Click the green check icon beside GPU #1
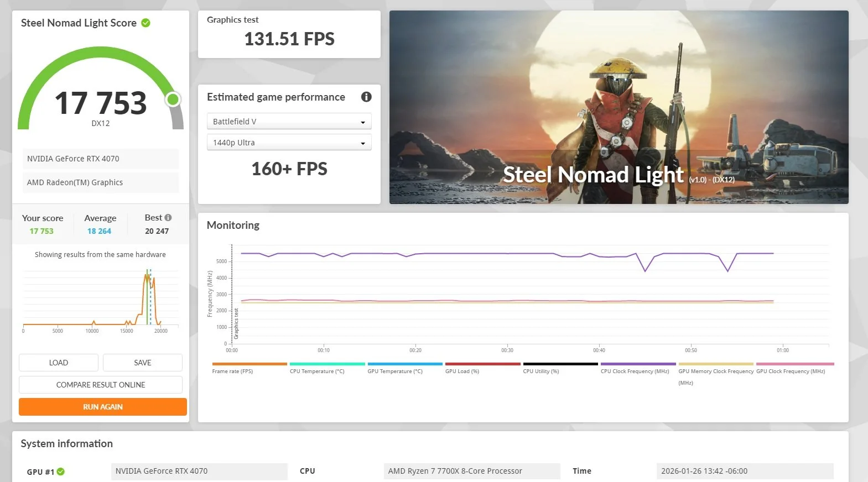Screen dimensions: 868x482 click(x=61, y=471)
